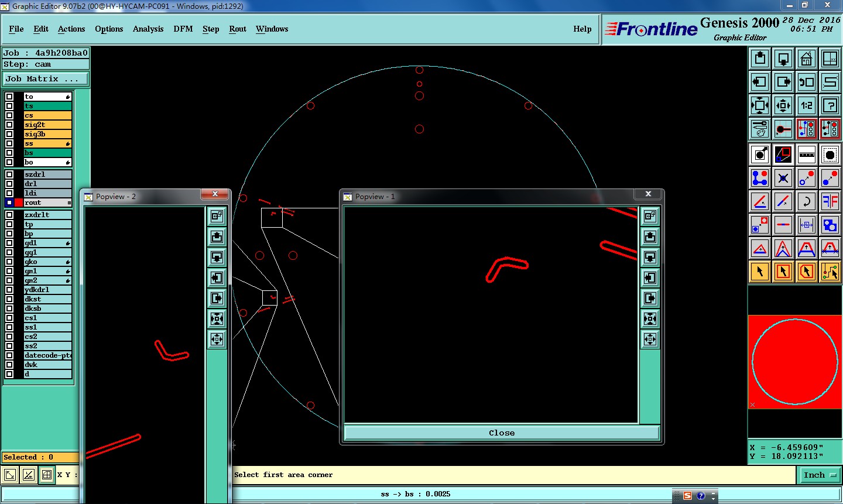This screenshot has width=843, height=504.
Task: Click the X Y coordinate input field
Action: tap(68, 475)
